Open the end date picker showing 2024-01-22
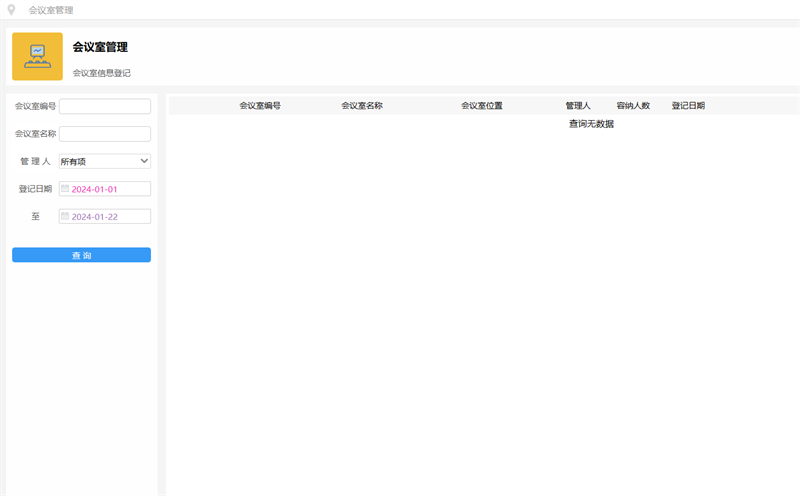This screenshot has width=800, height=496. 108,216
